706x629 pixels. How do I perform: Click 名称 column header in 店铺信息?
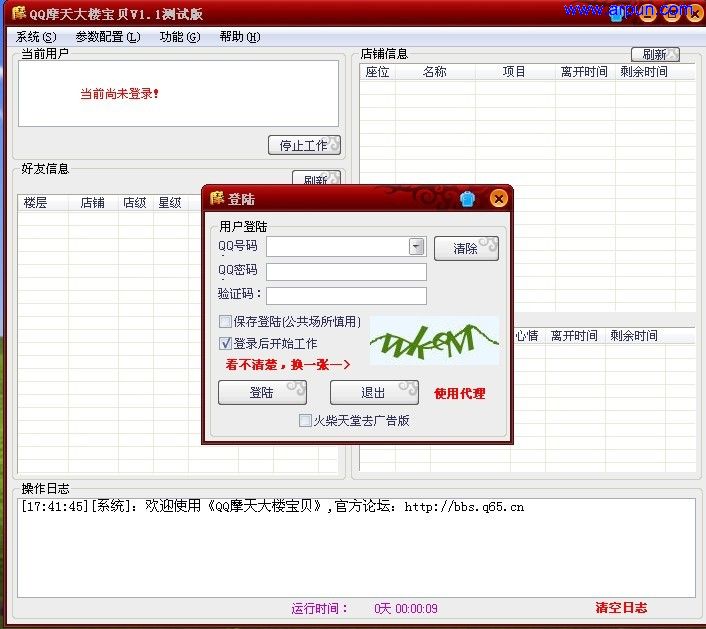tap(435, 72)
